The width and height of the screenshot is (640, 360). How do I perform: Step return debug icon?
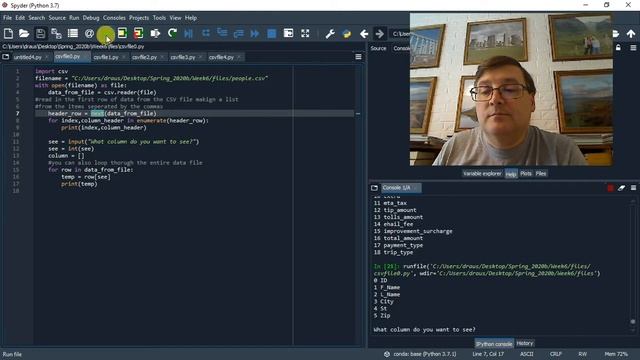point(238,33)
